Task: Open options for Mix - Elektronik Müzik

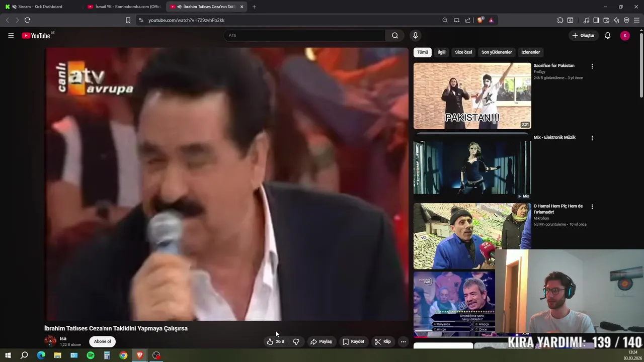Action: pos(592,138)
